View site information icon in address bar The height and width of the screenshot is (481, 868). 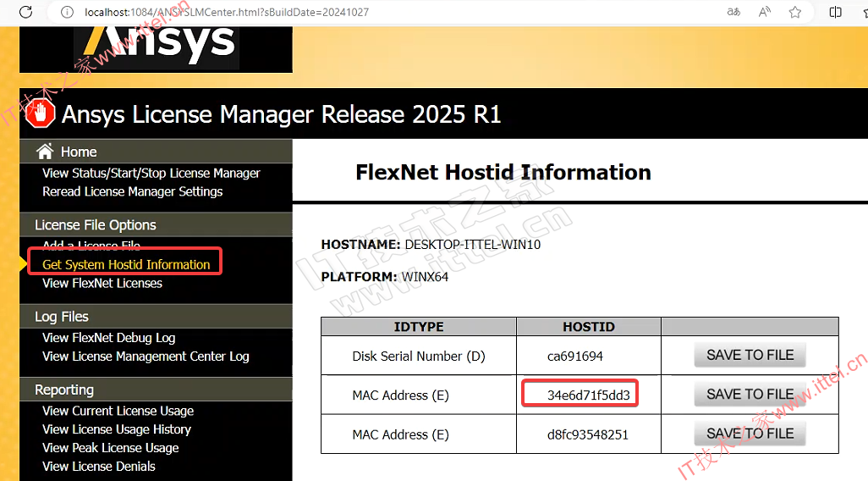[x=67, y=12]
